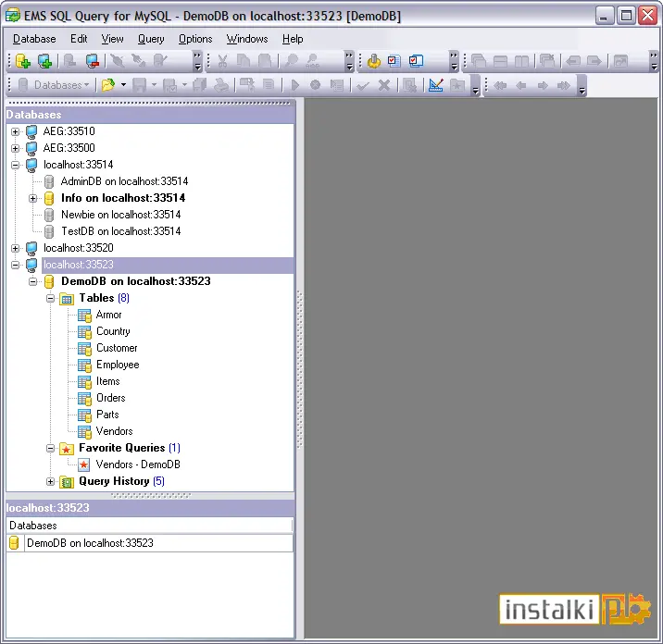Open the Windows menu
This screenshot has height=644, width=663.
(x=247, y=39)
